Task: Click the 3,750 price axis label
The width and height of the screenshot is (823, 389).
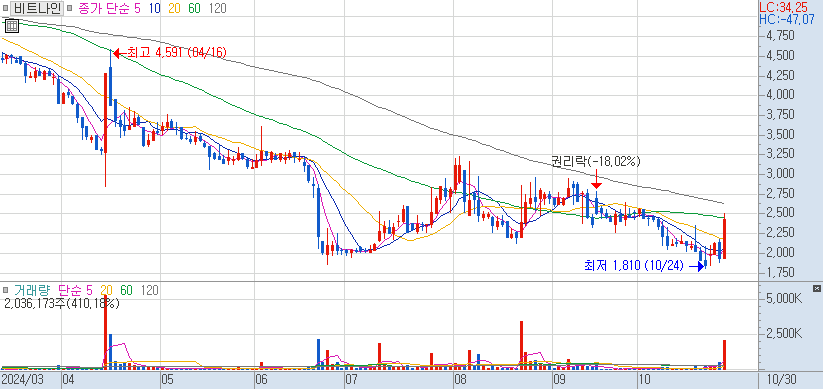Action: (x=780, y=115)
